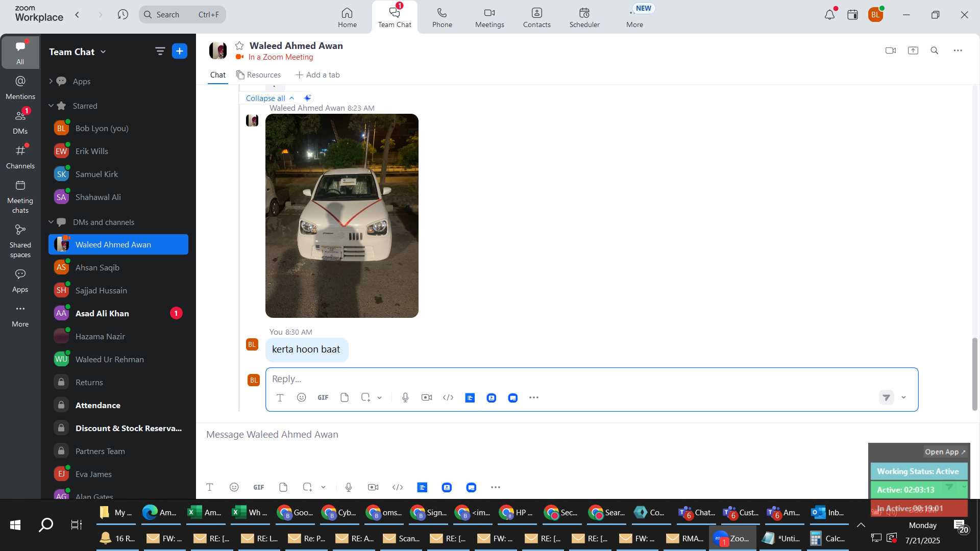Viewport: 980px width, 551px height.
Task: Open chat with Shahawal Ali
Action: tap(118, 197)
